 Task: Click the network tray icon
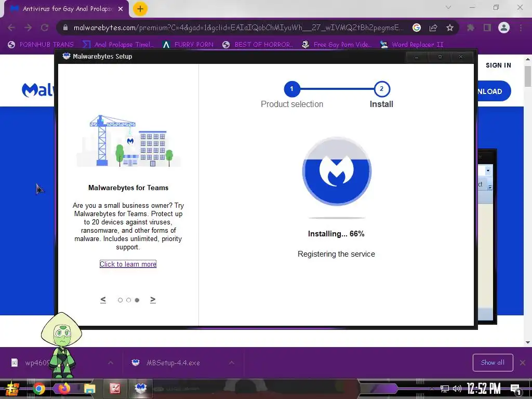coord(445,389)
